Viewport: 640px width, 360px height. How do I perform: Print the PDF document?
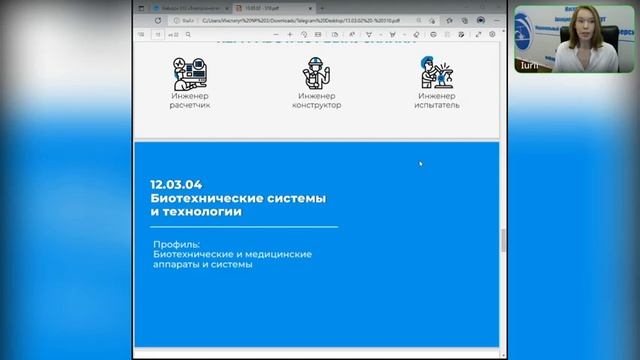(x=433, y=35)
